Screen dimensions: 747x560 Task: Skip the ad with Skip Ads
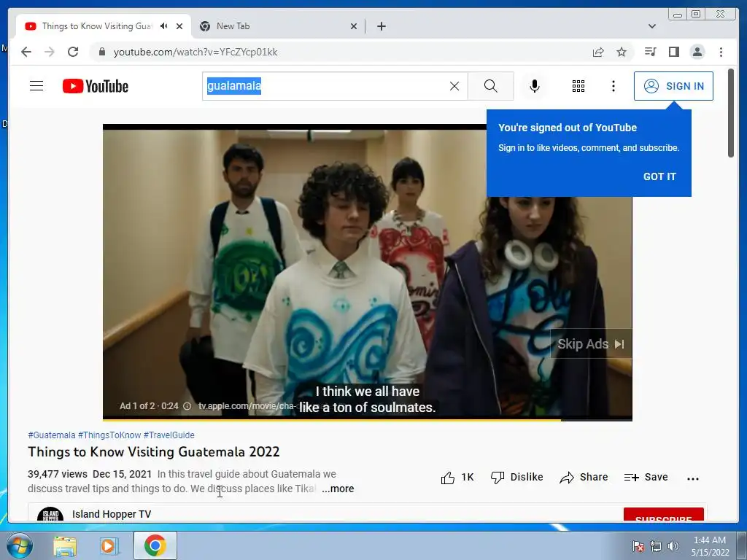tap(591, 344)
